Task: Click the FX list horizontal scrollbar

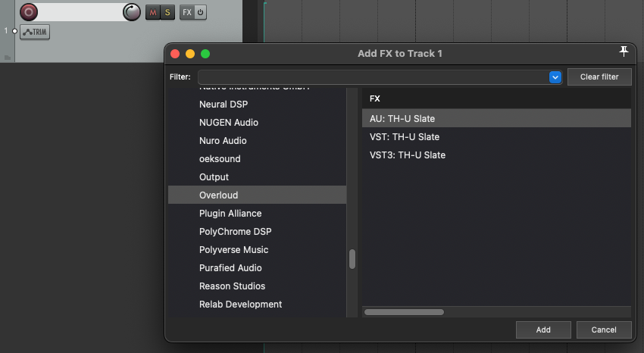Action: [404, 312]
